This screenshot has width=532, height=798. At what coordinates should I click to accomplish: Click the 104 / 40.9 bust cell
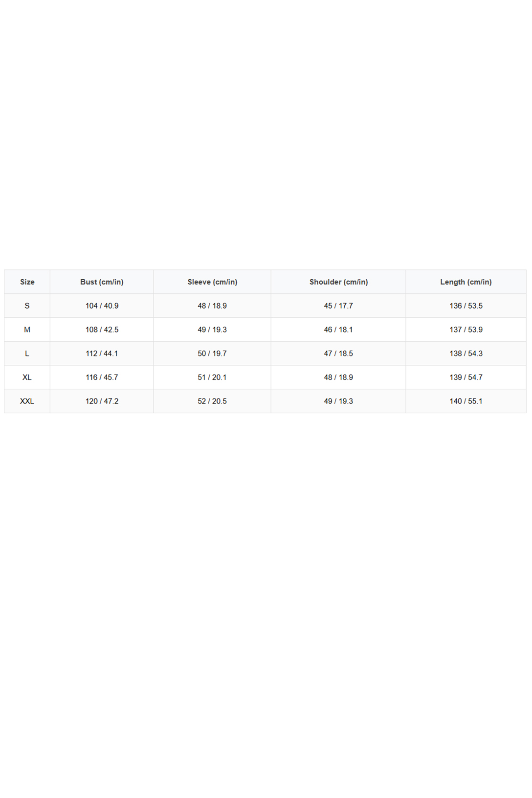102,306
